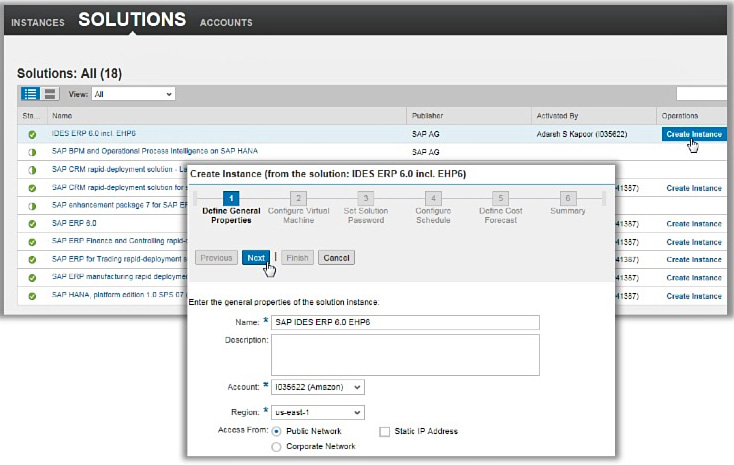734x465 pixels.
Task: Open the Account dropdown I035622 (Amazon)
Action: [318, 387]
